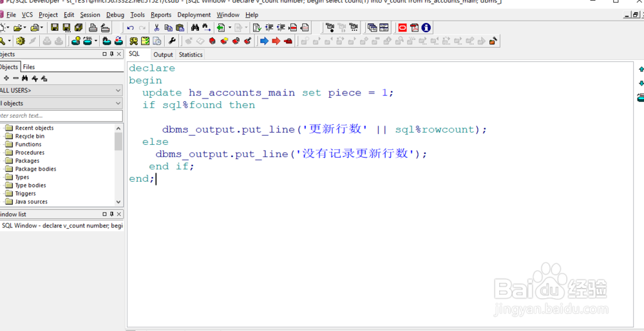
Task: Click the Save All stacked disks icon
Action: click(79, 28)
